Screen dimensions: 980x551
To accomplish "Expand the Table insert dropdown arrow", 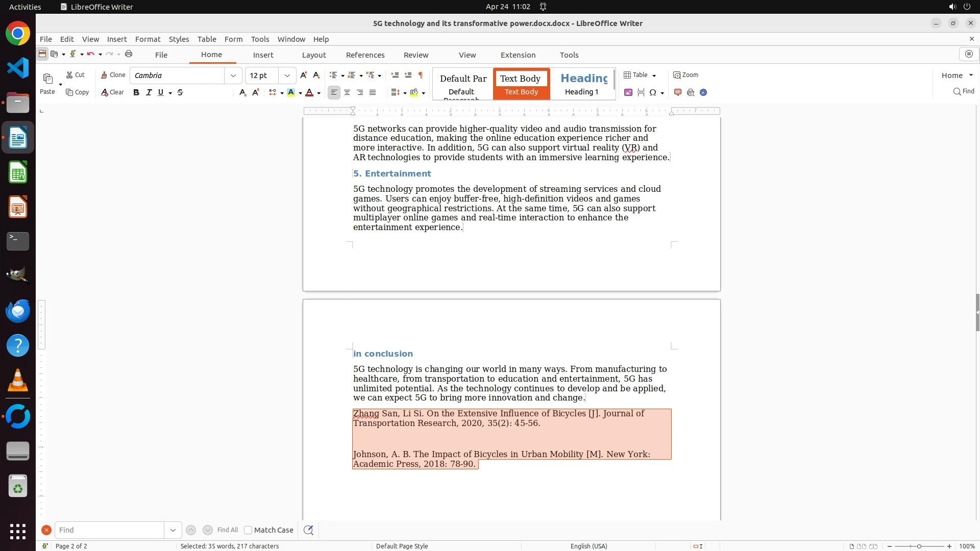I will [x=654, y=76].
